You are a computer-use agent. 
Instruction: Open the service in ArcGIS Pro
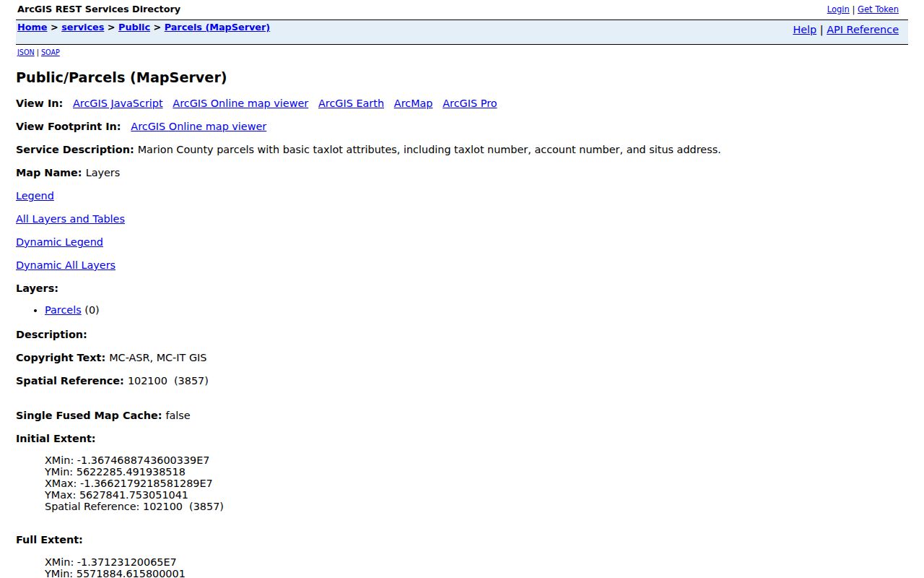(x=470, y=103)
